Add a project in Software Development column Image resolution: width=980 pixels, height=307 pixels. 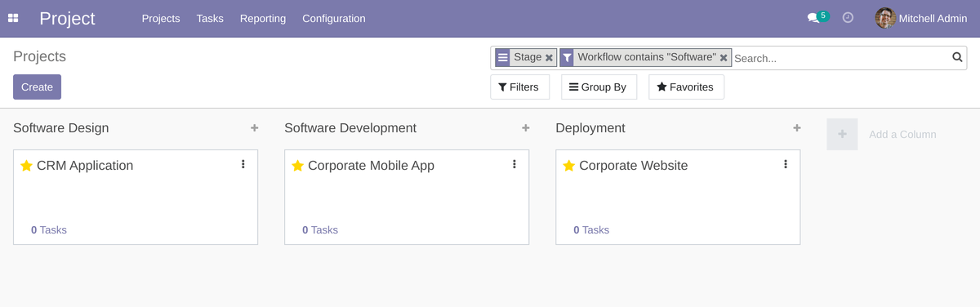(x=525, y=128)
